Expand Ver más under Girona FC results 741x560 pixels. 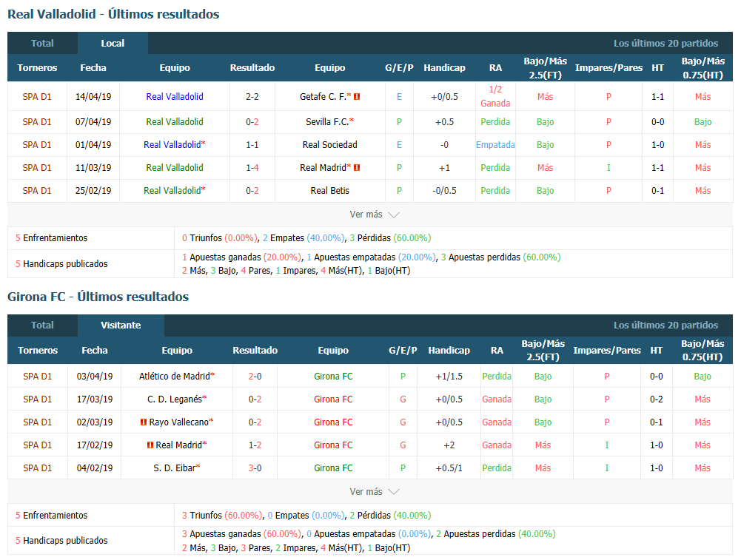pos(375,491)
